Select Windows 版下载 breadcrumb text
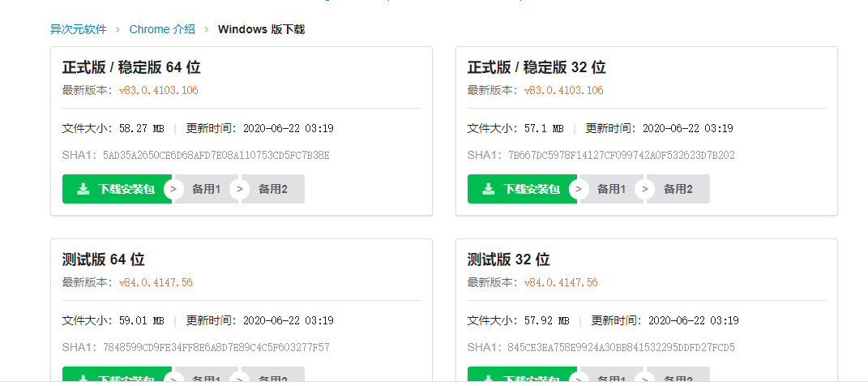Image resolution: width=868 pixels, height=386 pixels. [x=261, y=29]
